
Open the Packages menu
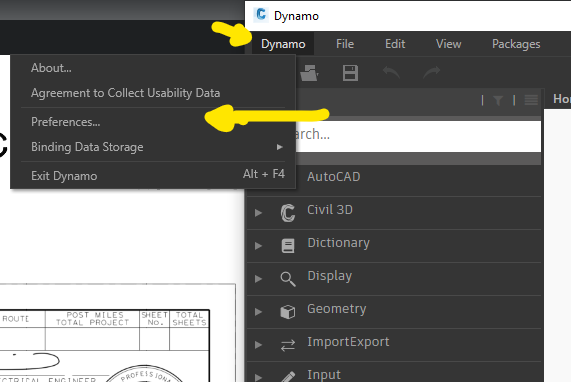click(516, 44)
